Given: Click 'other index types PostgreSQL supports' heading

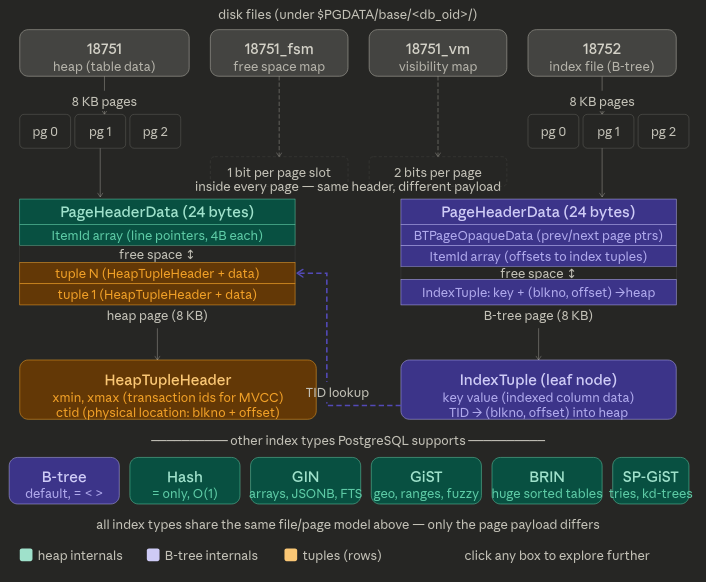Looking at the screenshot, I should pyautogui.click(x=348, y=440).
